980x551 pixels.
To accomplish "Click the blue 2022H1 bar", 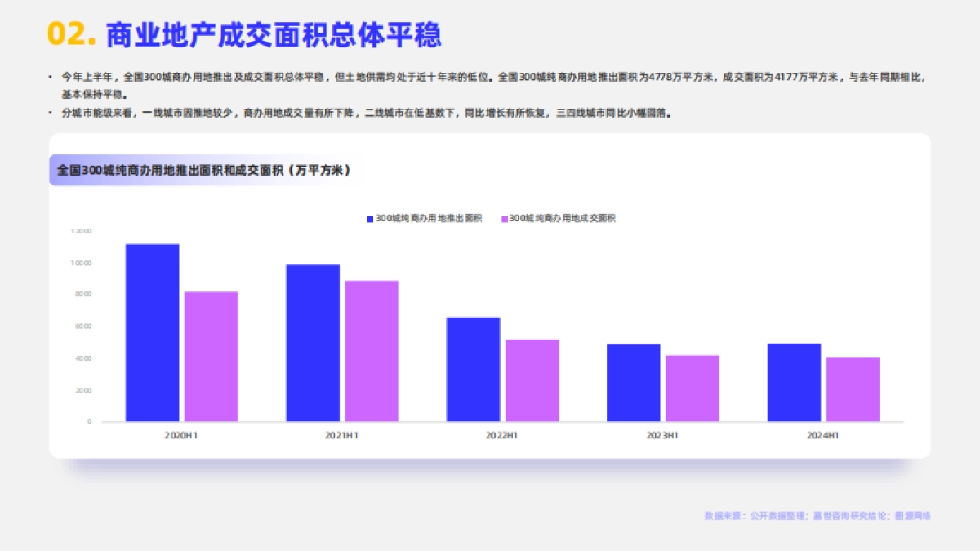I will point(472,367).
